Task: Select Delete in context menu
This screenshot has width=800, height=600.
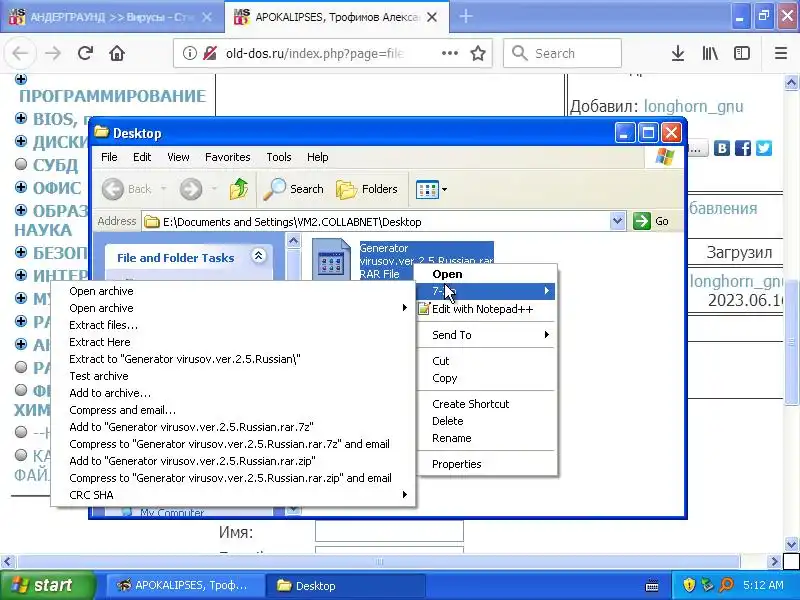Action: 487,421
